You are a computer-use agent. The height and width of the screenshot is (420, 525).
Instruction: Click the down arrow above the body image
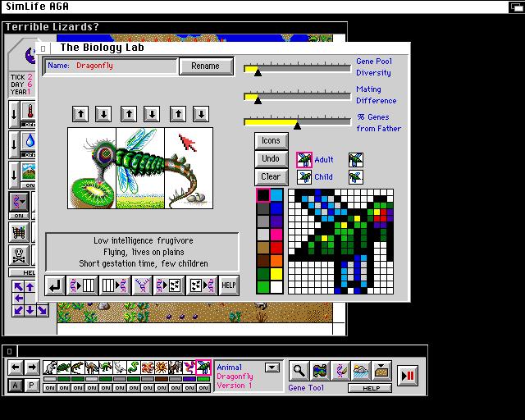point(152,114)
